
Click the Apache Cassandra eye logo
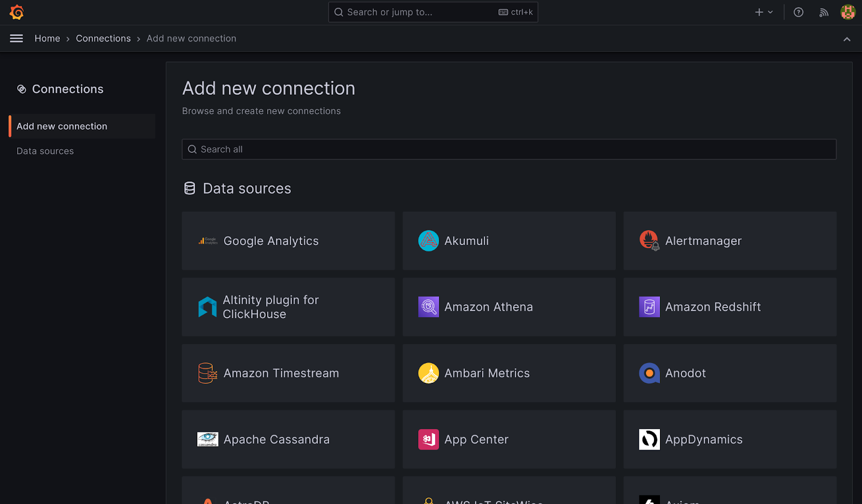click(208, 439)
